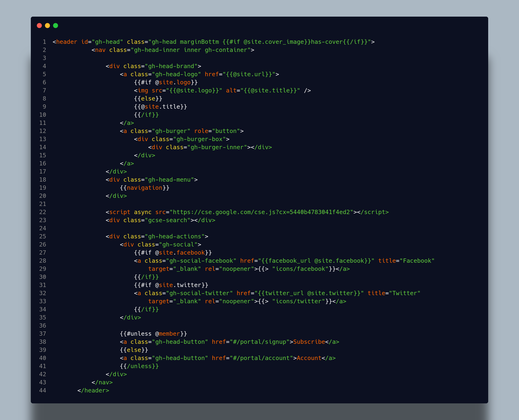Click line number 44 in the gutter
Screen dimensions: 519x420
point(43,390)
